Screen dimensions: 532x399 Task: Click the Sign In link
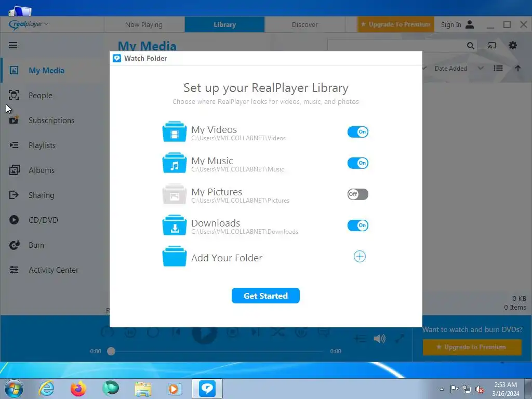(x=457, y=24)
